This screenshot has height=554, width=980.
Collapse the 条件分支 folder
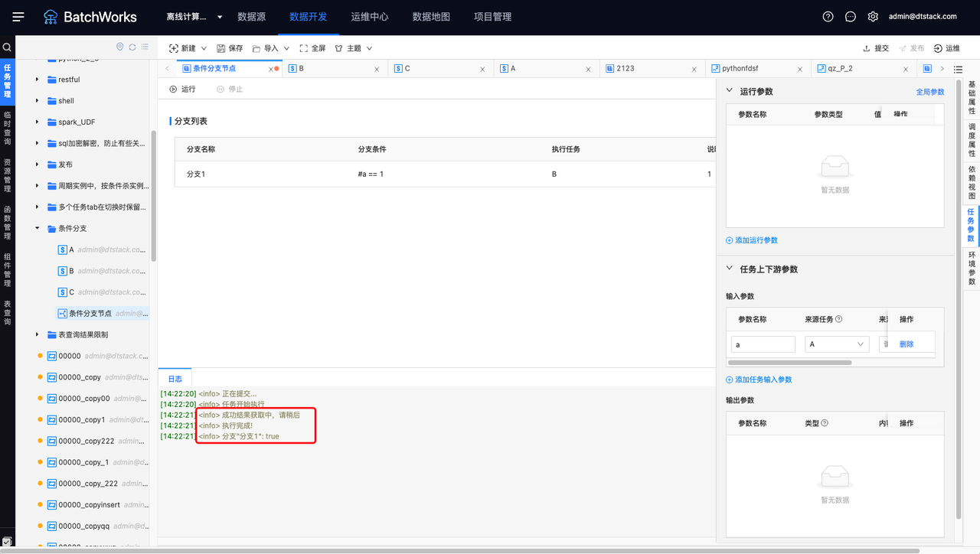coord(38,229)
